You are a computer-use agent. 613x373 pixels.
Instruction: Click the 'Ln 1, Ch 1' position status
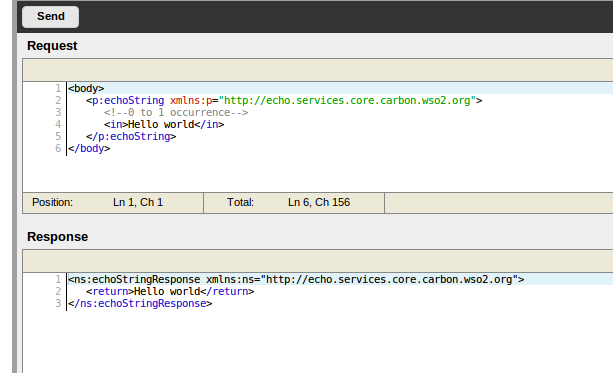[138, 202]
